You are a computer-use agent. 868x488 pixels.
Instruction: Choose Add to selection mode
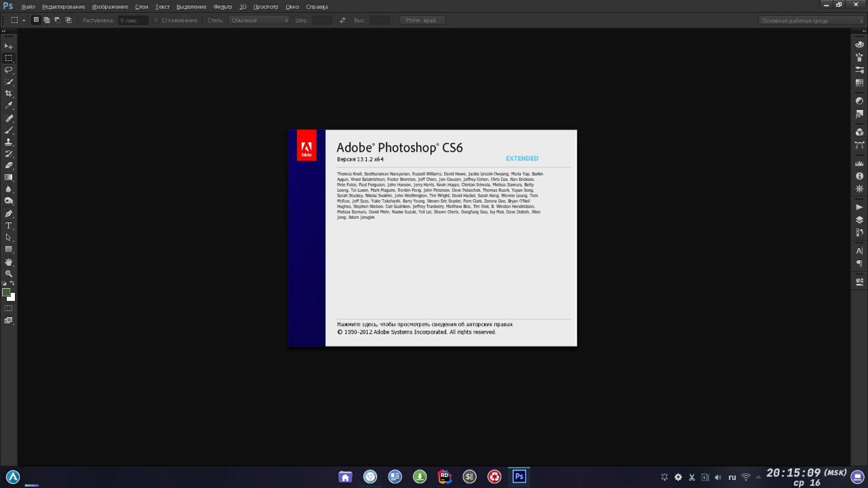[47, 20]
